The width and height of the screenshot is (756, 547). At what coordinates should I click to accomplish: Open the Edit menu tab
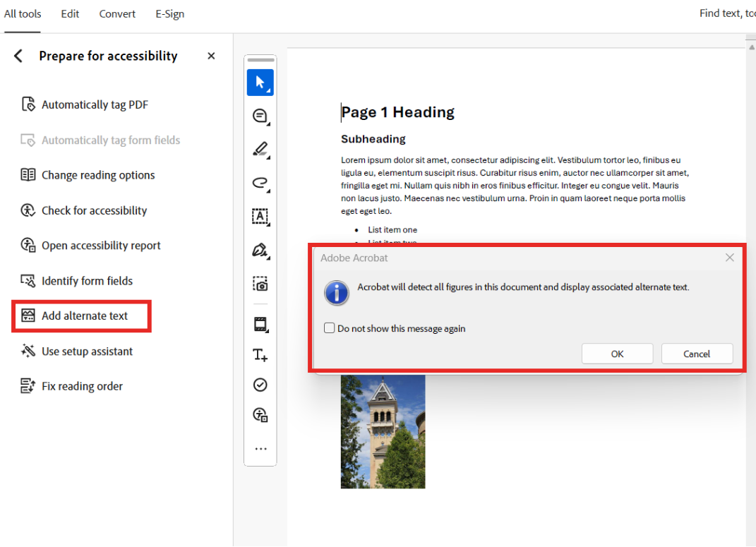point(70,14)
